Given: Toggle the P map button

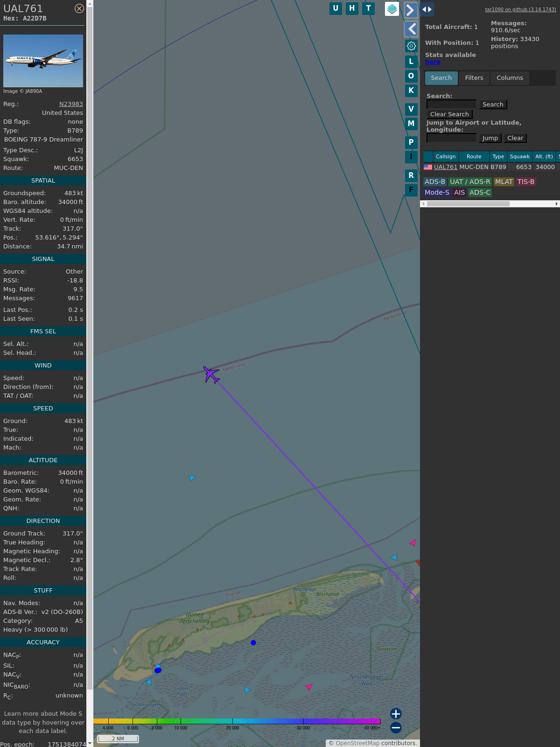Looking at the screenshot, I should pyautogui.click(x=411, y=142).
